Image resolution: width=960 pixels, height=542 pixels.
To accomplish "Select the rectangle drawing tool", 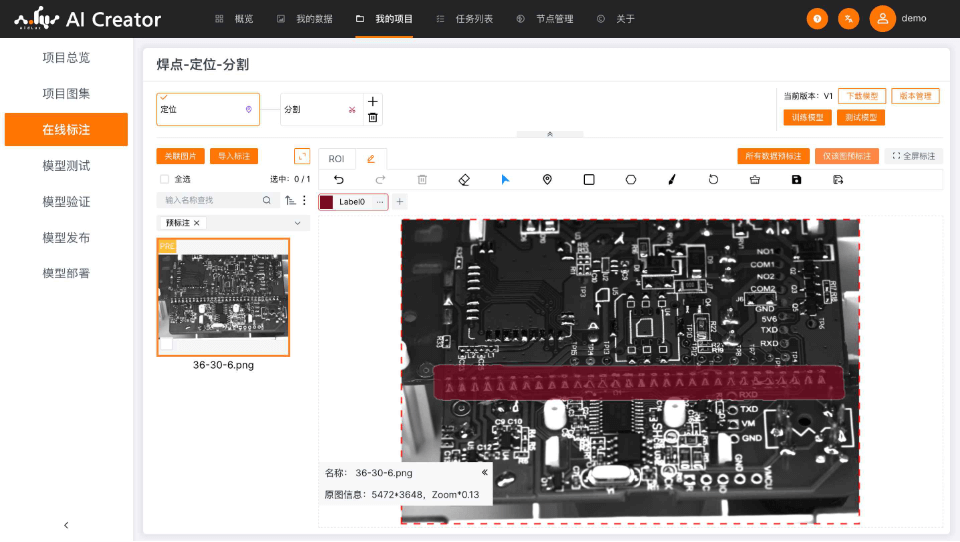I will (589, 180).
